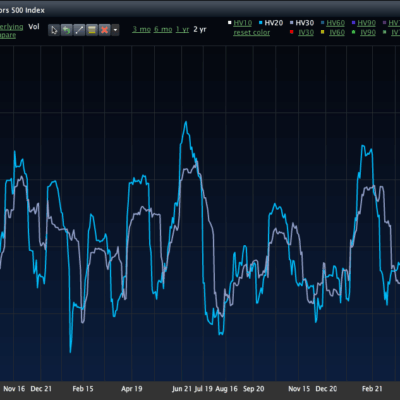Click the red X delete drawing tool
Image resolution: width=400 pixels, height=400 pixels.
[105, 30]
